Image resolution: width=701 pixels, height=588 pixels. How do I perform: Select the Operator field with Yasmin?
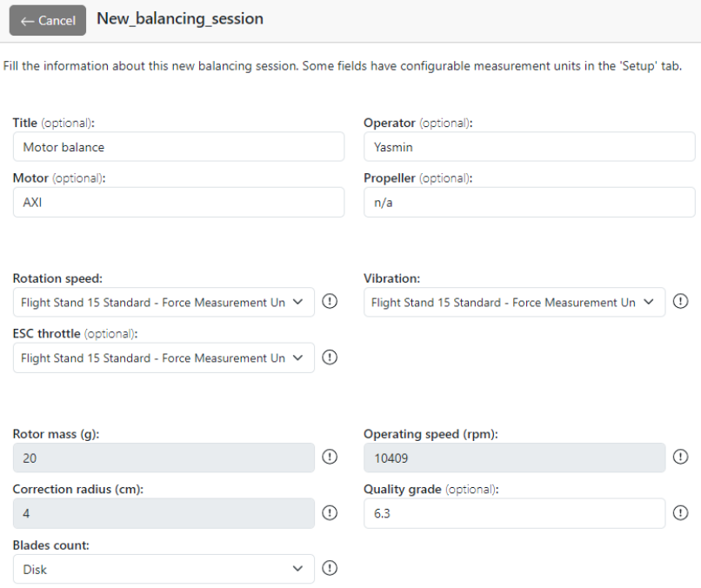tap(529, 147)
